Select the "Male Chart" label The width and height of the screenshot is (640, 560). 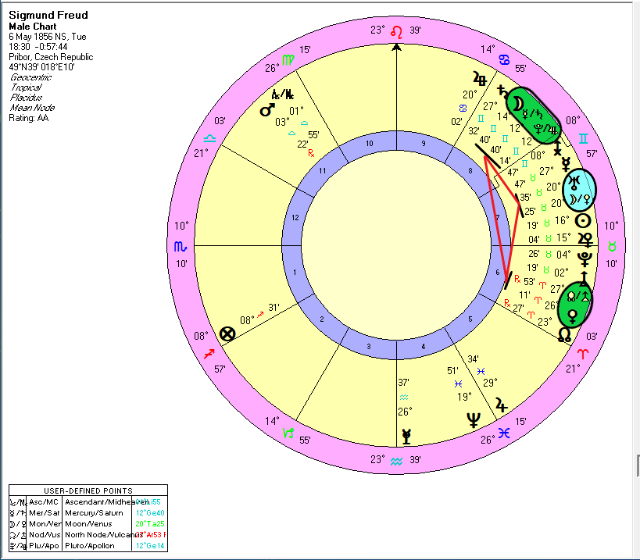(32, 27)
